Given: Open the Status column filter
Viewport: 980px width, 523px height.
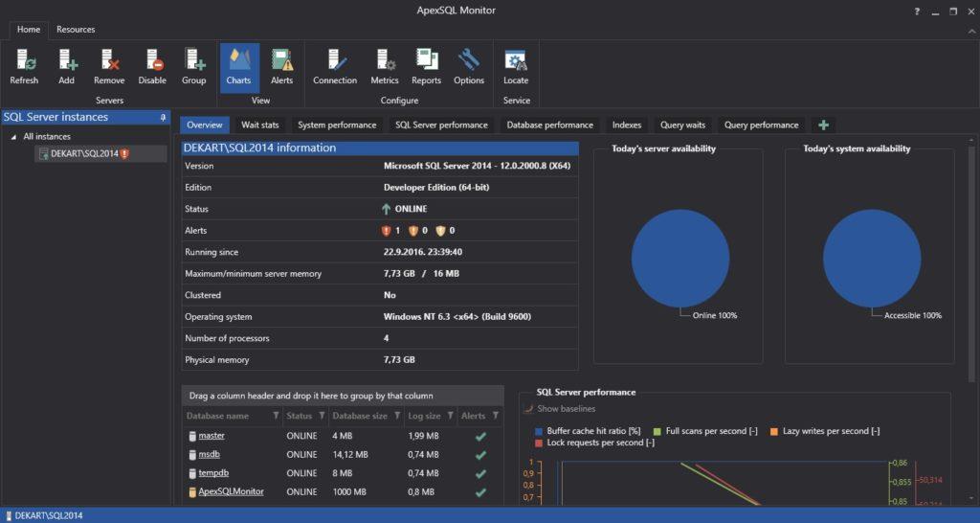Looking at the screenshot, I should (x=322, y=416).
